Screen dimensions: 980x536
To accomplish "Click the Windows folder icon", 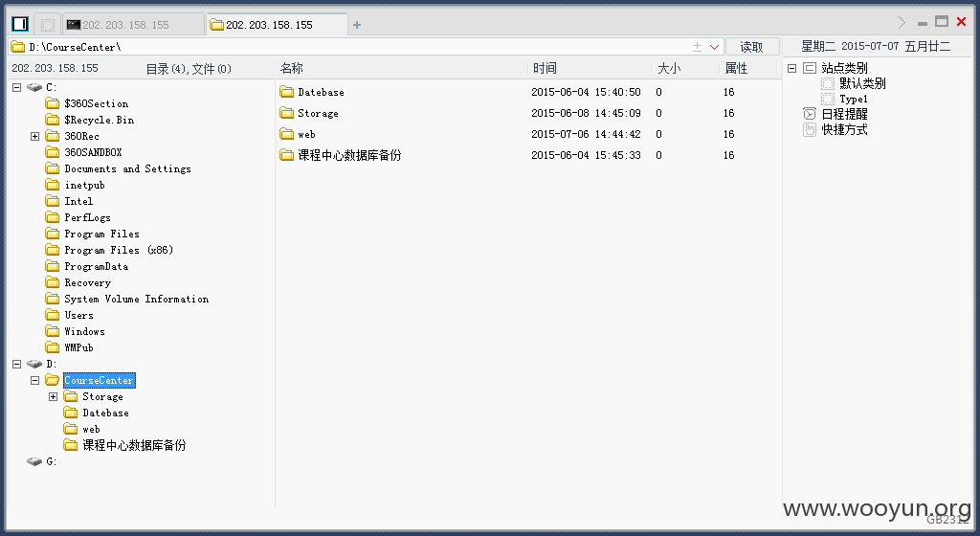I will click(53, 332).
